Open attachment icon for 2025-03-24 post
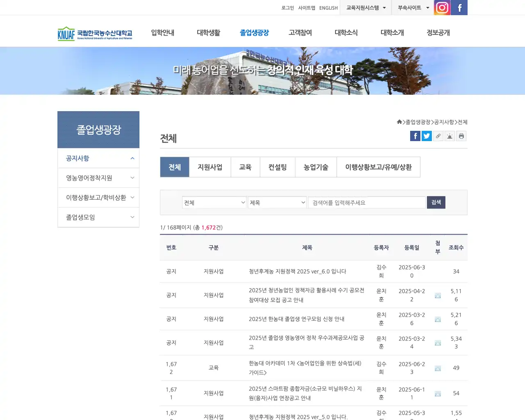This screenshot has height=420, width=525. click(x=438, y=343)
